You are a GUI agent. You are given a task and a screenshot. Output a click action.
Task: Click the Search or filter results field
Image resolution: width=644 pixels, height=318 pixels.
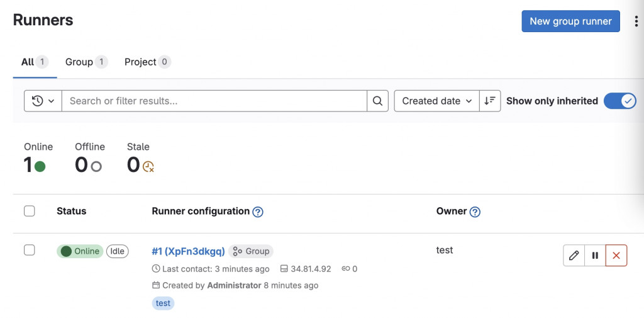coord(214,101)
